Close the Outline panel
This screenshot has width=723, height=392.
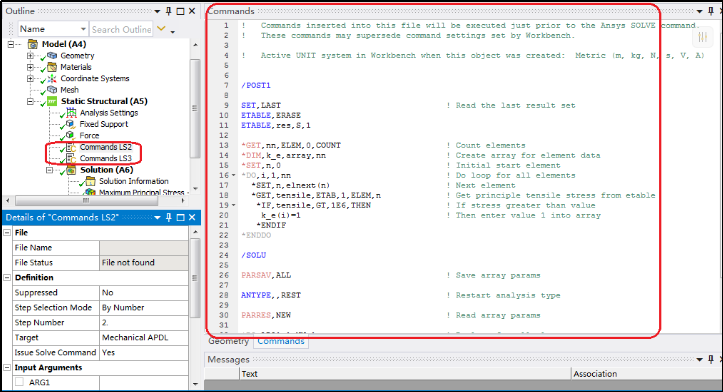click(x=192, y=11)
